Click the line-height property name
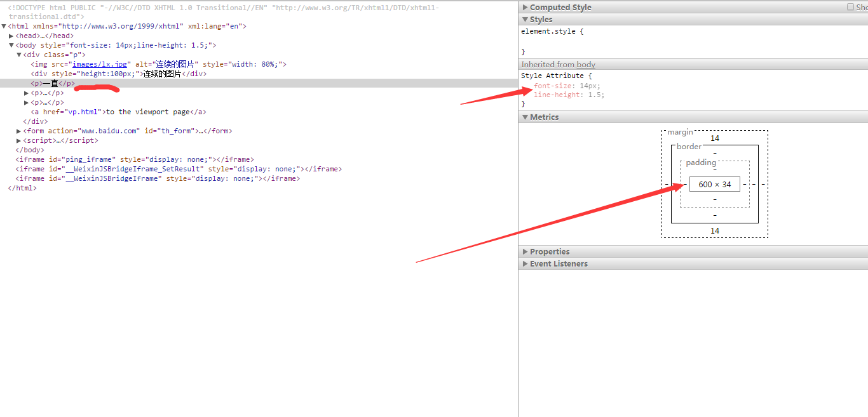Screen dimensions: 868x417 tap(558, 95)
